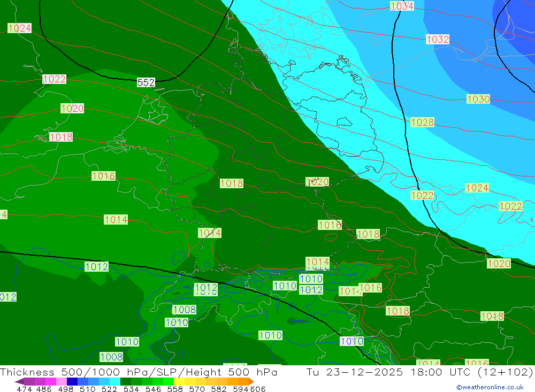
Task: Click the 498 legend value
Action: 66,389
